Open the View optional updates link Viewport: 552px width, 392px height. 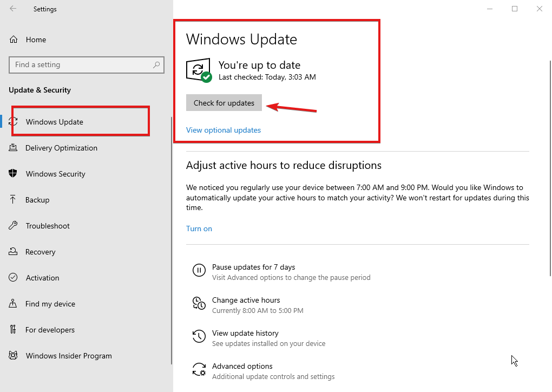pyautogui.click(x=224, y=130)
